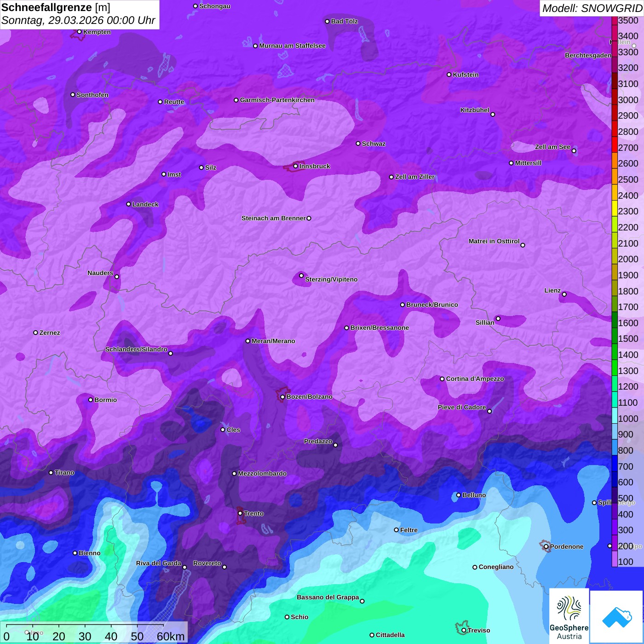Select the 700 blue legend swatch
The width and height of the screenshot is (644, 644).
(x=615, y=464)
